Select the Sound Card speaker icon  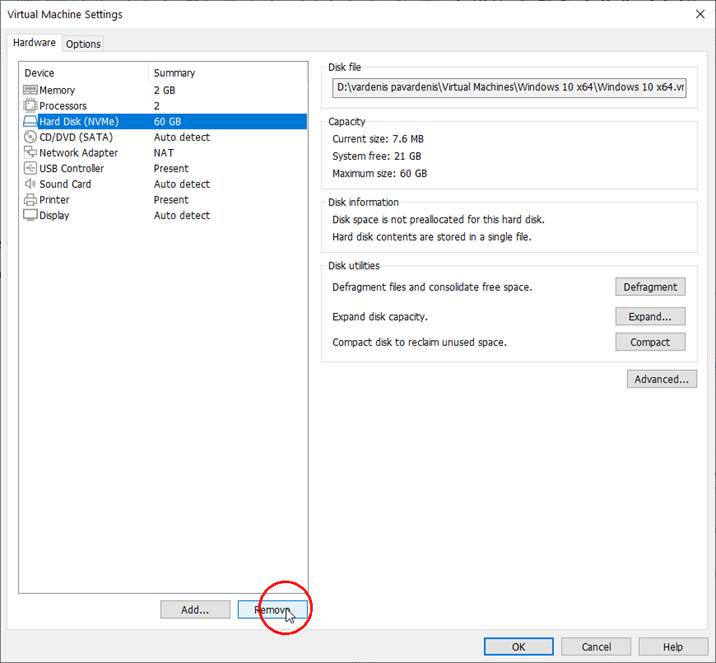click(30, 184)
